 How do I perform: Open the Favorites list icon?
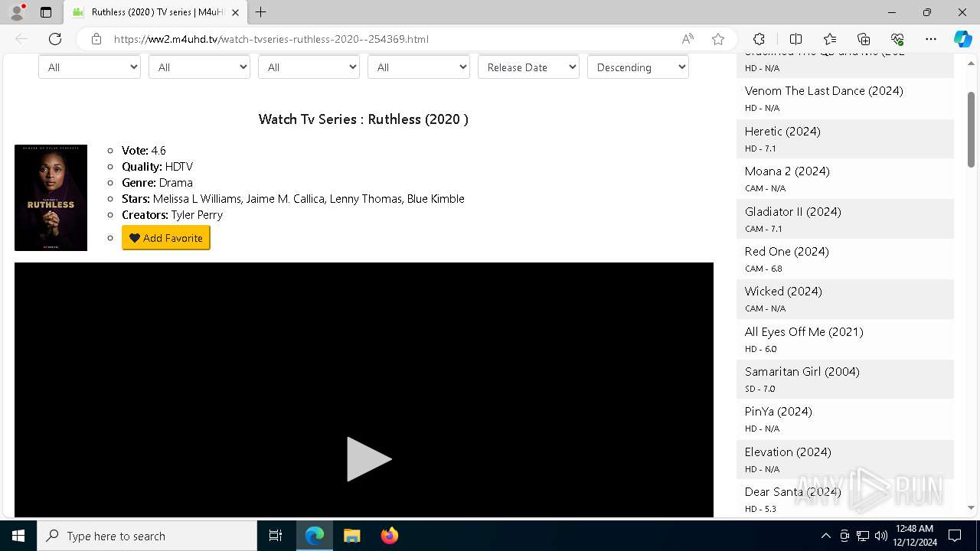click(830, 39)
